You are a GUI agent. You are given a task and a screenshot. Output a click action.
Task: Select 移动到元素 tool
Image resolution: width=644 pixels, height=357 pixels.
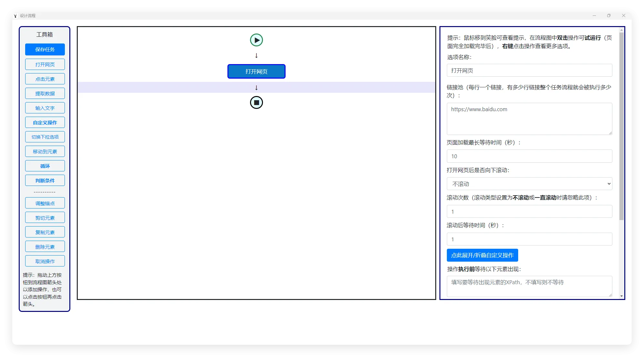[x=45, y=151]
